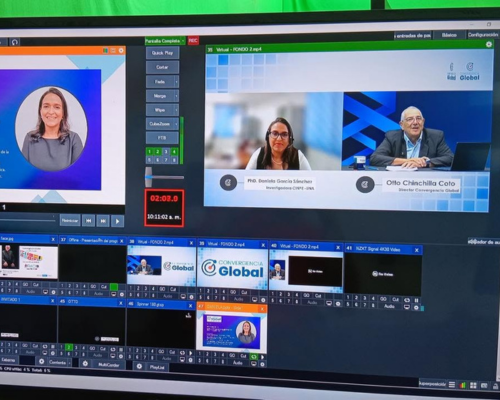500x400 pixels.
Task: Select the input 45 OTTO title bar
Action: 92,302
